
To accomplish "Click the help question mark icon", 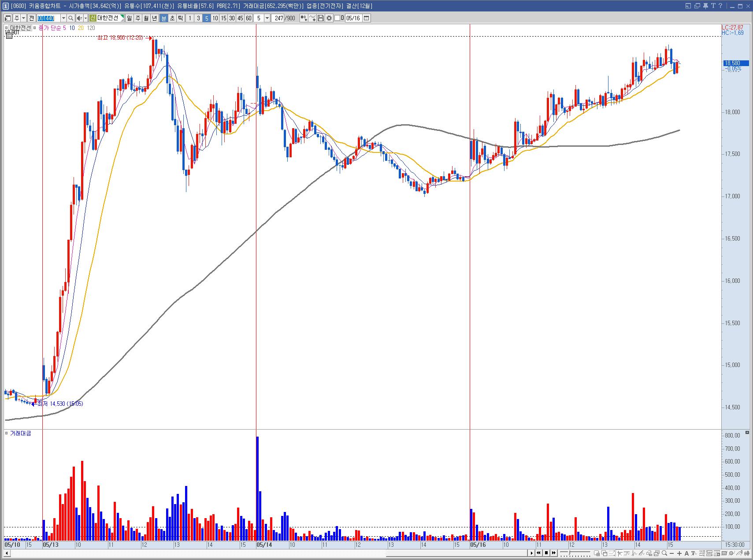I will pyautogui.click(x=720, y=6).
